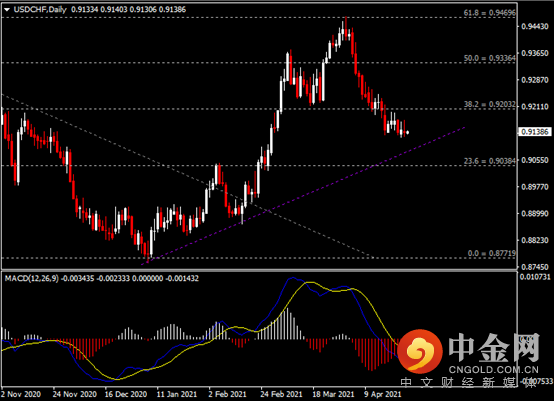Select the 50.0 = 0.93364 Fibonacci label
The width and height of the screenshot is (554, 401).
[x=489, y=58]
